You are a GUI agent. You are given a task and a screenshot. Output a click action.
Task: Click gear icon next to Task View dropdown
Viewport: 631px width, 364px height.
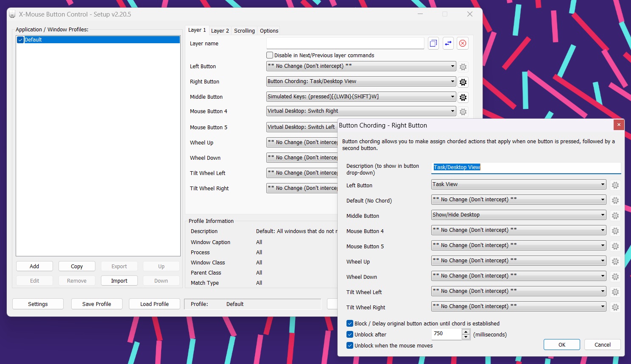615,185
